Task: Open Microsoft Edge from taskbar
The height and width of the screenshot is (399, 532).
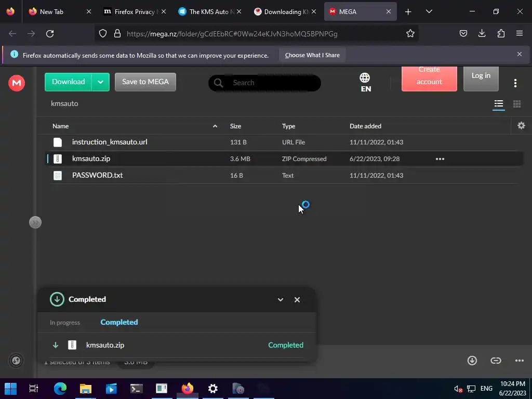Action: coord(60,389)
